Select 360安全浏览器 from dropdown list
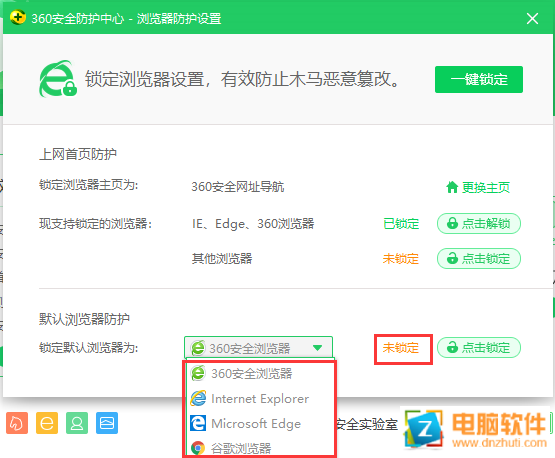Image resolution: width=555 pixels, height=458 pixels. pos(260,373)
